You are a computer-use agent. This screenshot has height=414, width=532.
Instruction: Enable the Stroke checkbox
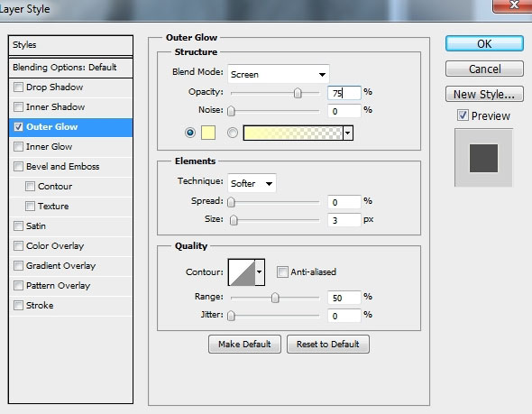(x=18, y=306)
